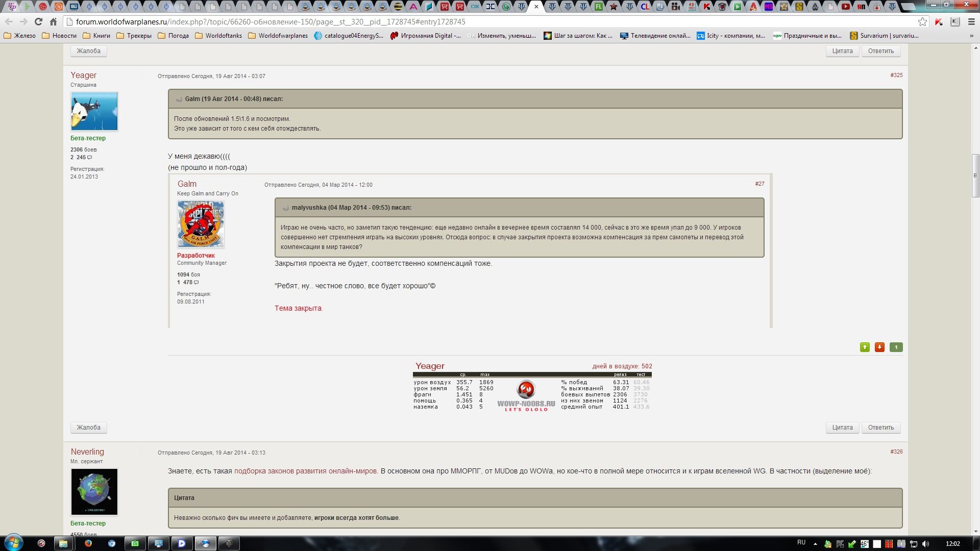Click the post reputation score badge
Viewport: 980px width, 551px height.
click(x=896, y=347)
